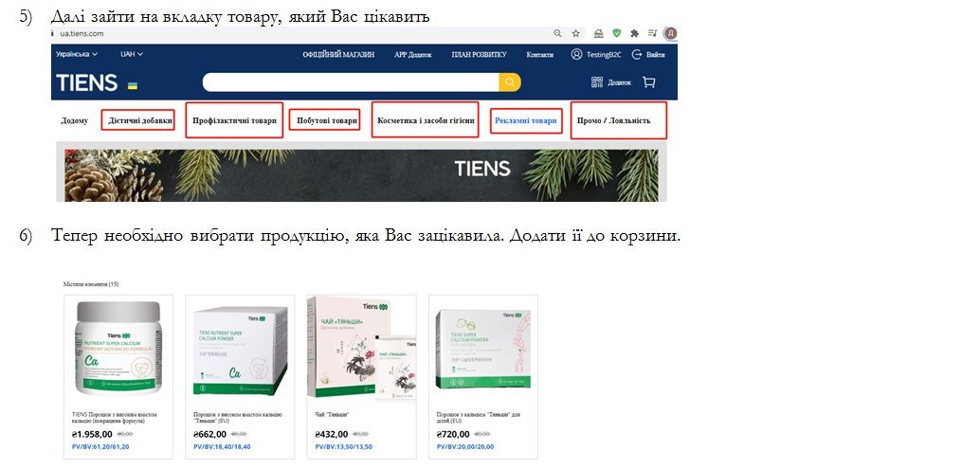Open the shopping cart icon
980x470 pixels.
(648, 82)
